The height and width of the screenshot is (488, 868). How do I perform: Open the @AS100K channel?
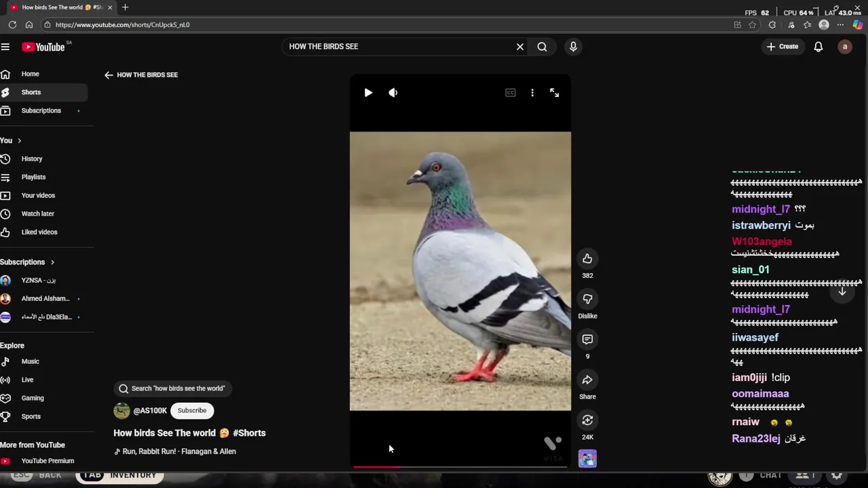coord(150,411)
